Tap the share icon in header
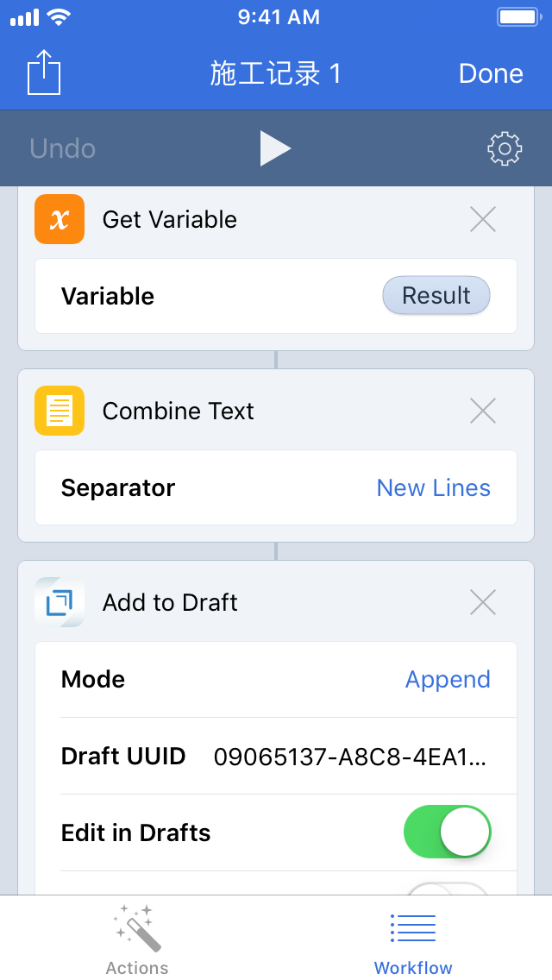This screenshot has width=552, height=980. tap(44, 72)
